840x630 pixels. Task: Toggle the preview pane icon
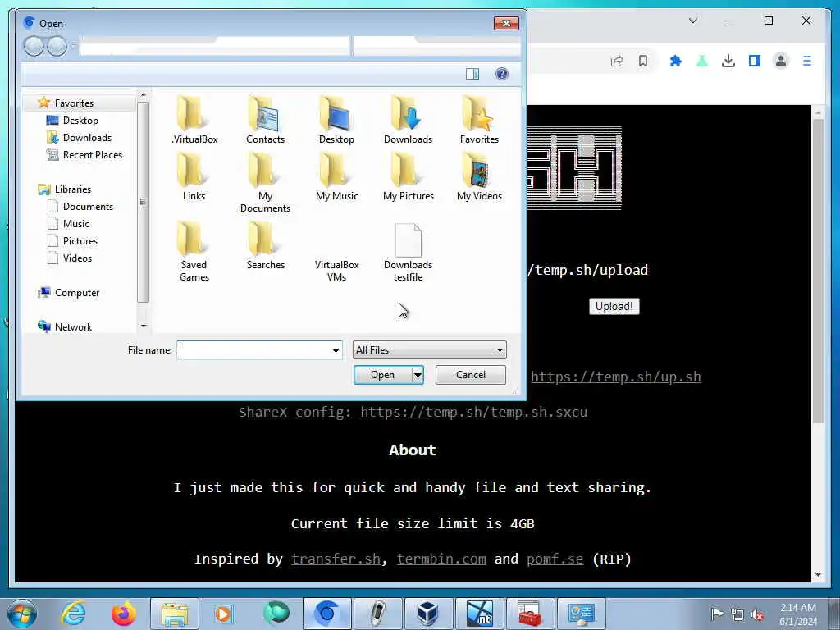[472, 74]
